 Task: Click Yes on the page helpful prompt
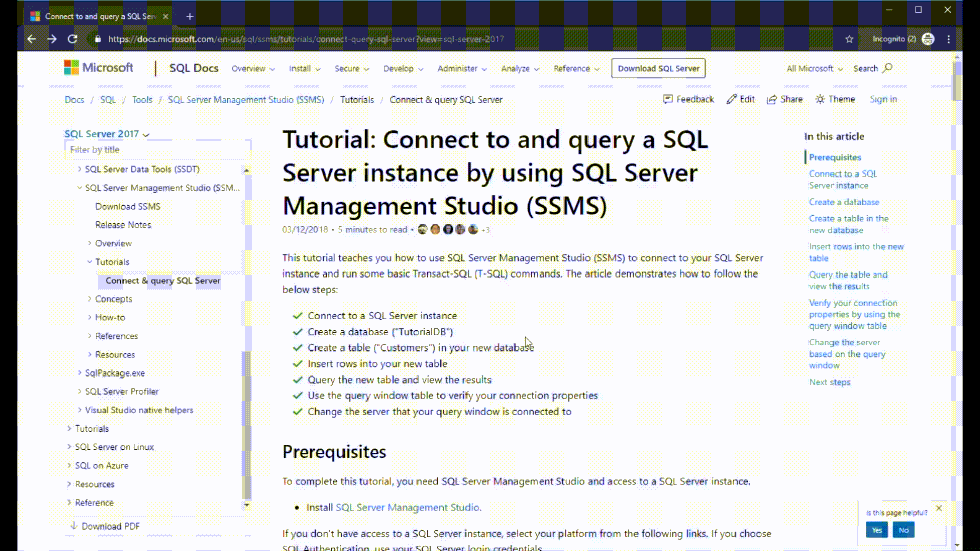877,530
